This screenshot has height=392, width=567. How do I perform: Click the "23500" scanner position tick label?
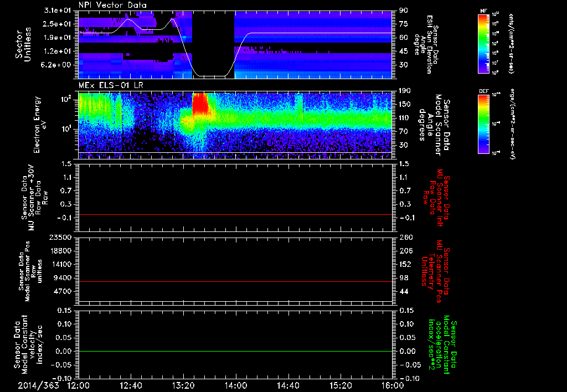pos(61,237)
